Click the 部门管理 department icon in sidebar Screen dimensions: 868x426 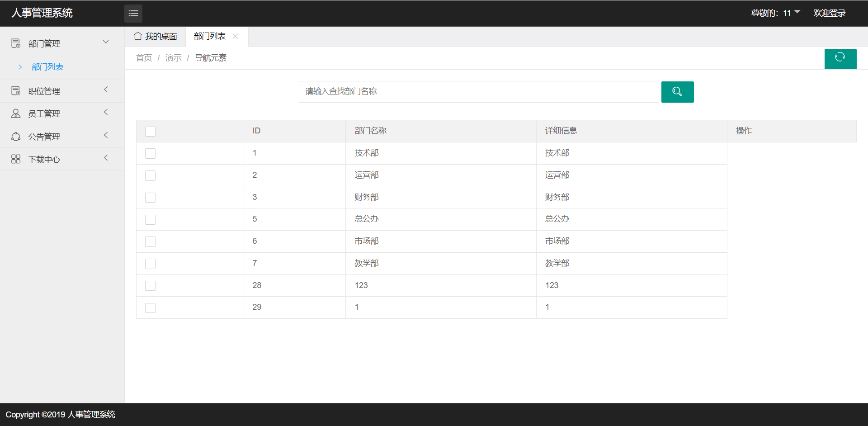[16, 43]
